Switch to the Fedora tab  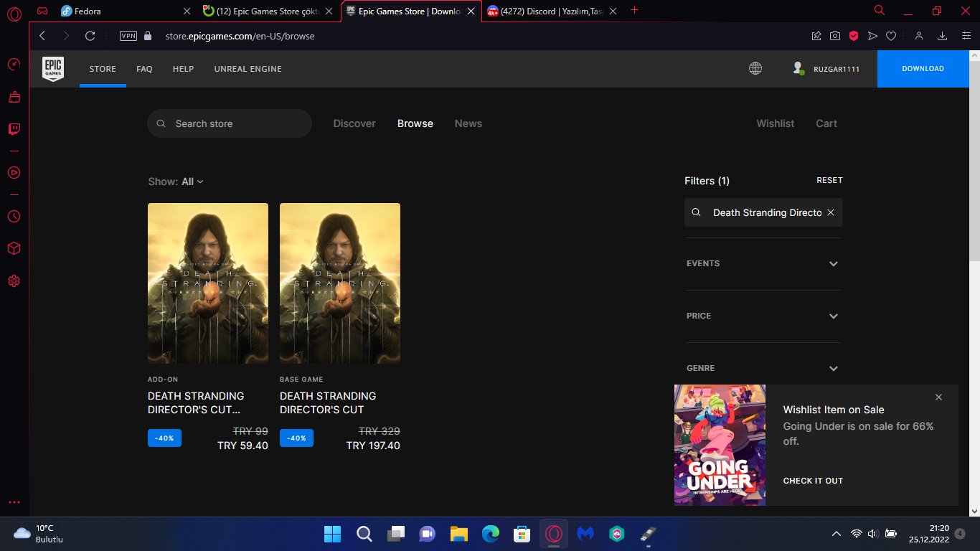[126, 11]
